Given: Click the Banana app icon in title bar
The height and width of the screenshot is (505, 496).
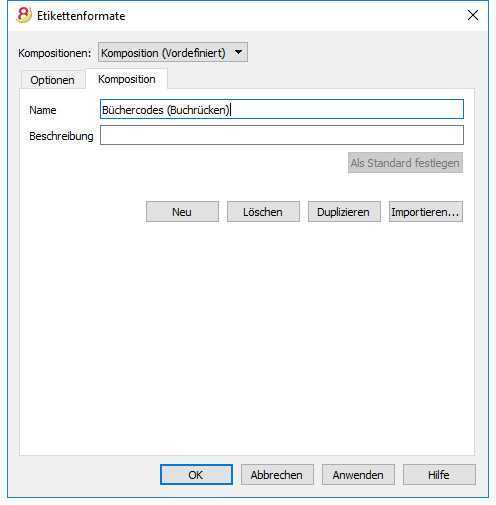Looking at the screenshot, I should pyautogui.click(x=24, y=15).
